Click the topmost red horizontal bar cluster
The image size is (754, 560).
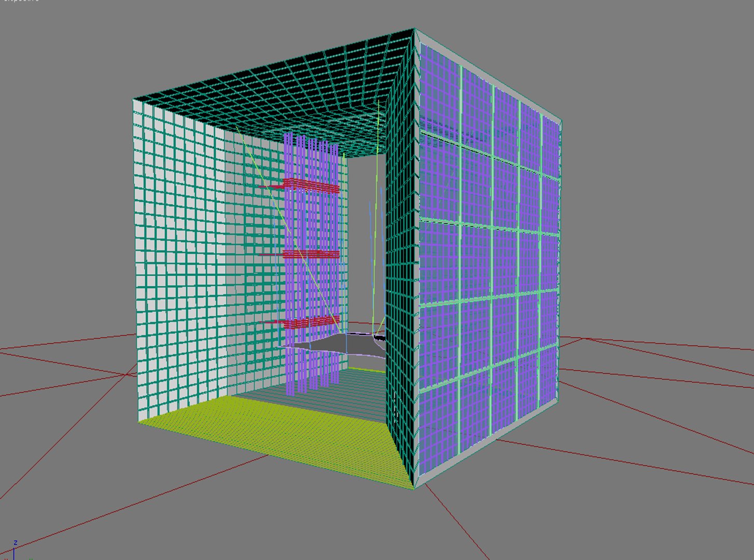click(x=300, y=185)
